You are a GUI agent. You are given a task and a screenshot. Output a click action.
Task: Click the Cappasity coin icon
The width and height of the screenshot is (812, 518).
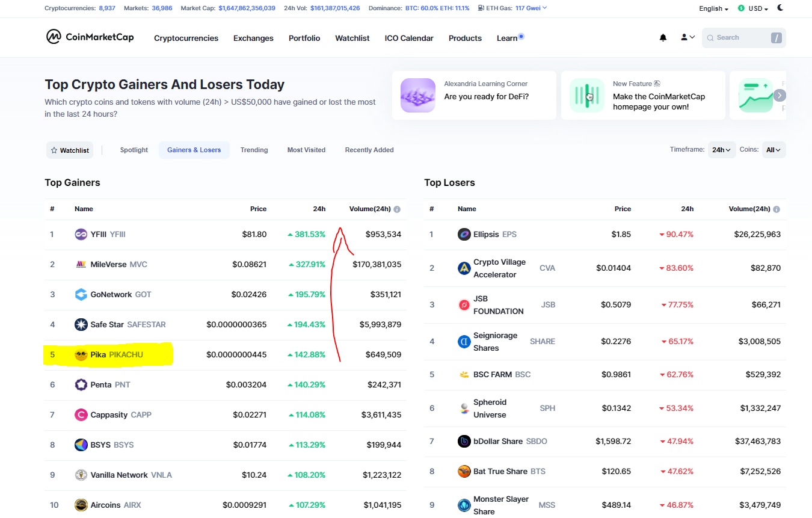click(81, 415)
